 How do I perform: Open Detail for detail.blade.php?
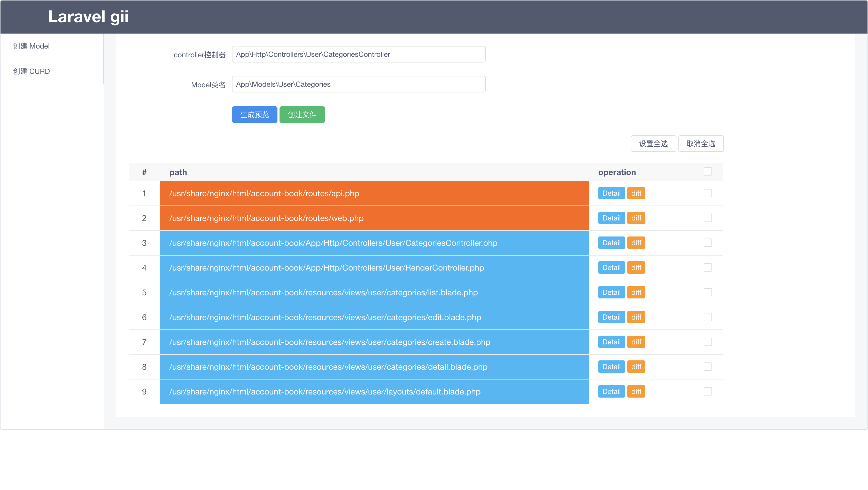coord(611,367)
